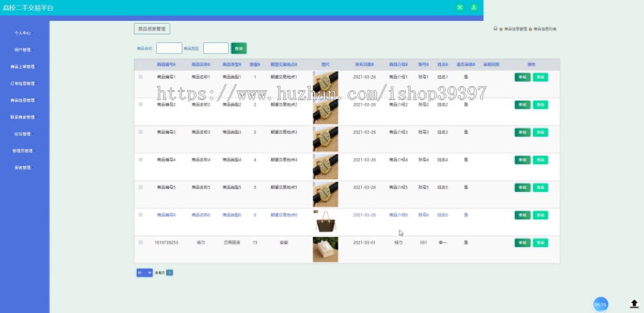This screenshot has height=313, width=644.
Task: Click 查看 button for 商品编号5 row
Action: click(540, 188)
